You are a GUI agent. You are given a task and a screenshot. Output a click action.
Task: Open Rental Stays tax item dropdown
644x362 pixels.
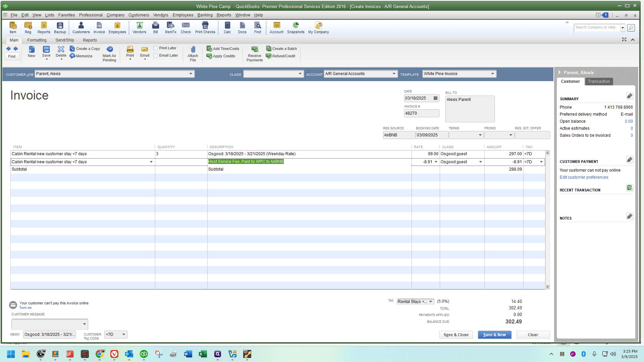point(431,302)
